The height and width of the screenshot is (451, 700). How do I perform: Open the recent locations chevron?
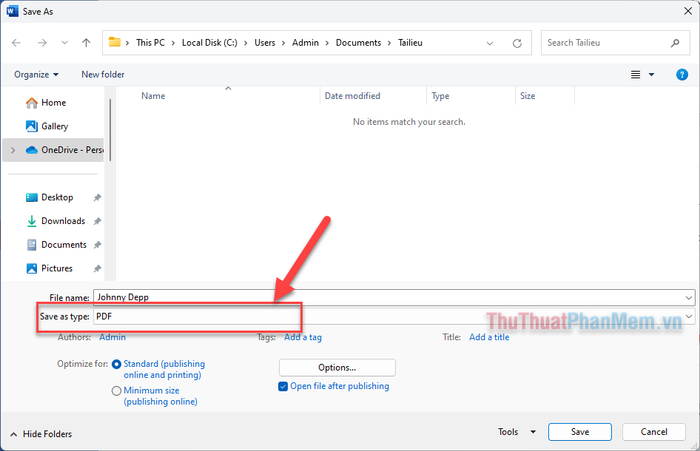point(65,43)
